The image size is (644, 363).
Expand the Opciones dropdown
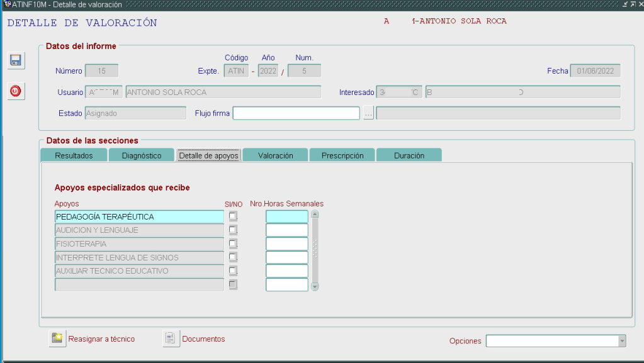[622, 341]
